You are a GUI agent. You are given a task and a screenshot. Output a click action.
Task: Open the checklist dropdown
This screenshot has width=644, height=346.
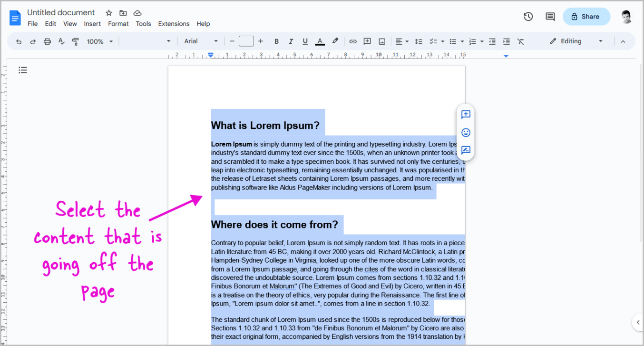(437, 41)
